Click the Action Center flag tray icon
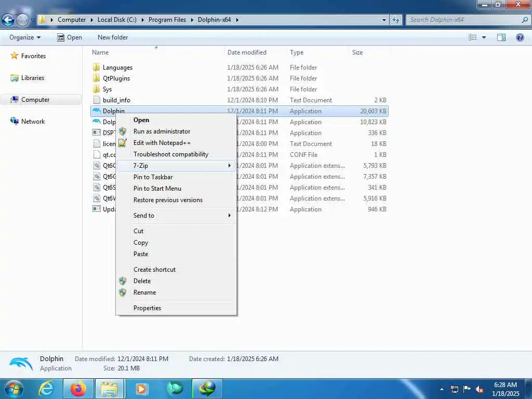Screen dimensions: 532x399 (467, 389)
